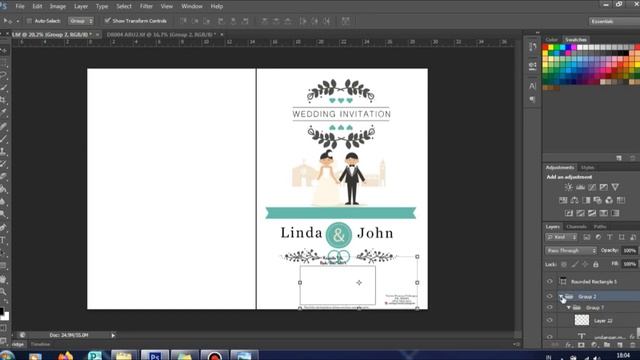Pick the first red swatch in Swatches
The width and height of the screenshot is (640, 360).
(545, 47)
